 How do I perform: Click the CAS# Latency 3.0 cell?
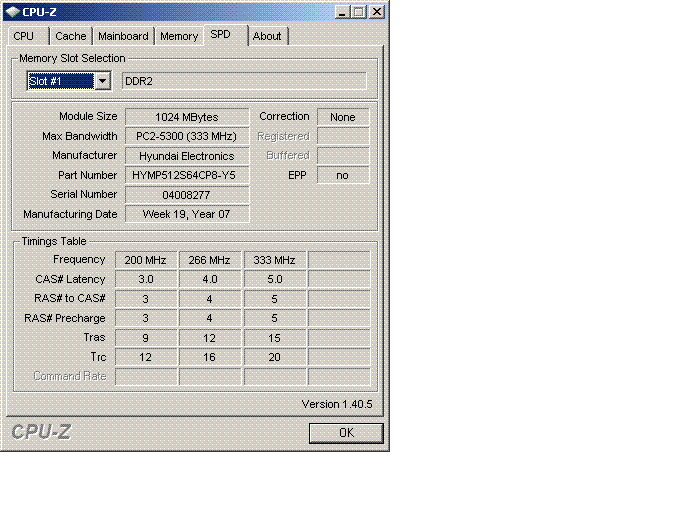click(146, 279)
